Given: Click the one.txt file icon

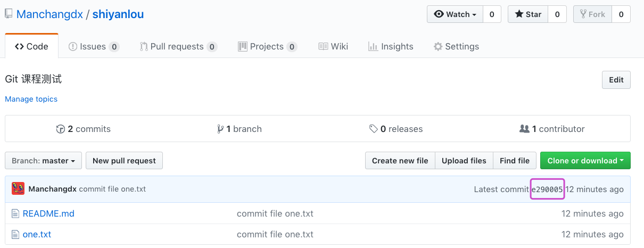Looking at the screenshot, I should pyautogui.click(x=15, y=234).
